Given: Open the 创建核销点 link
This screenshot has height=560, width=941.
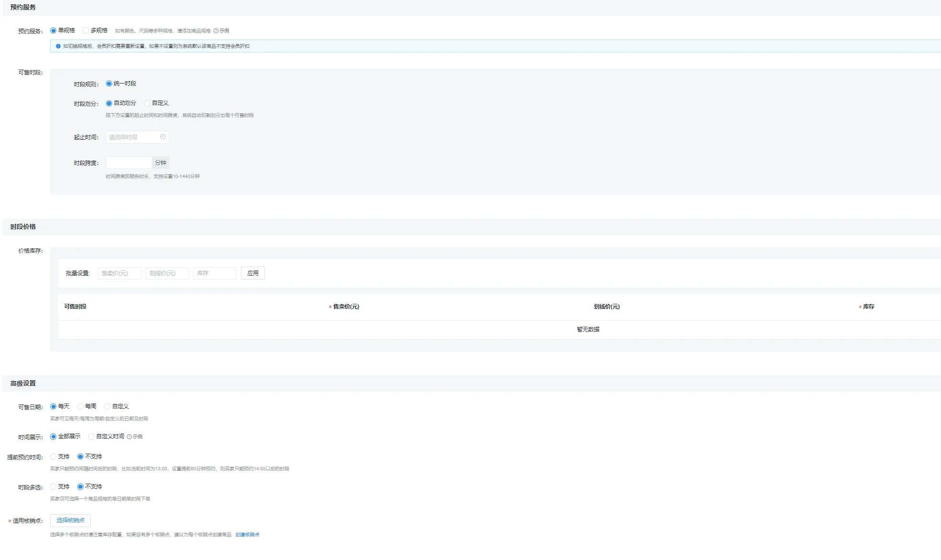Looking at the screenshot, I should point(247,535).
